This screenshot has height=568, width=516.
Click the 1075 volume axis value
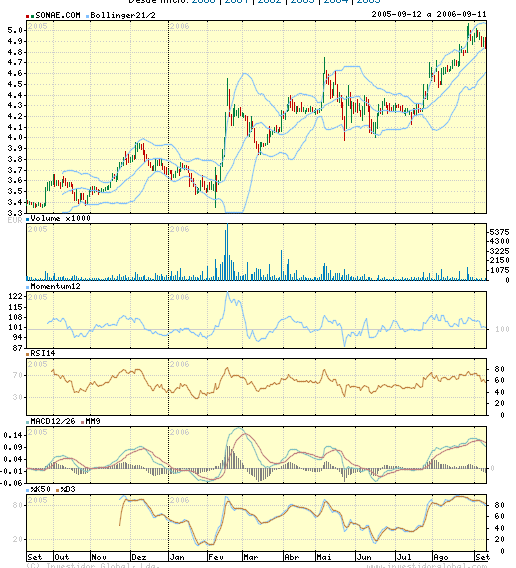[x=499, y=270]
